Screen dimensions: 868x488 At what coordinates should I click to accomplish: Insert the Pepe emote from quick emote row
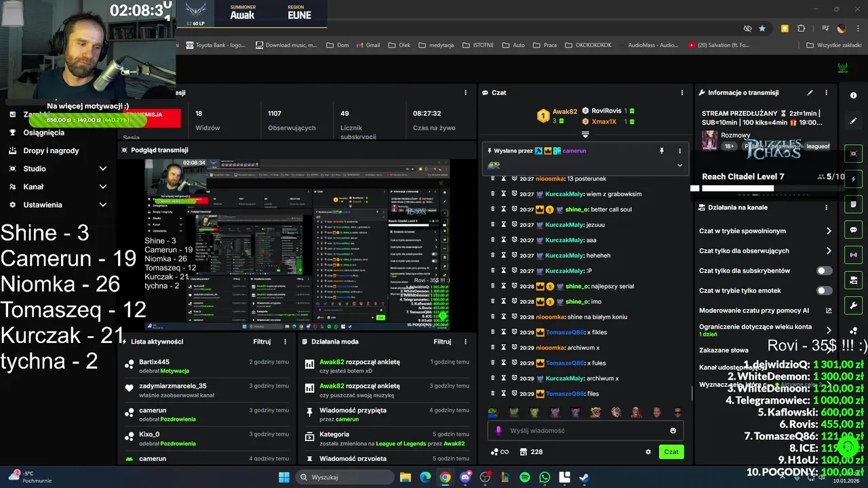tap(493, 412)
